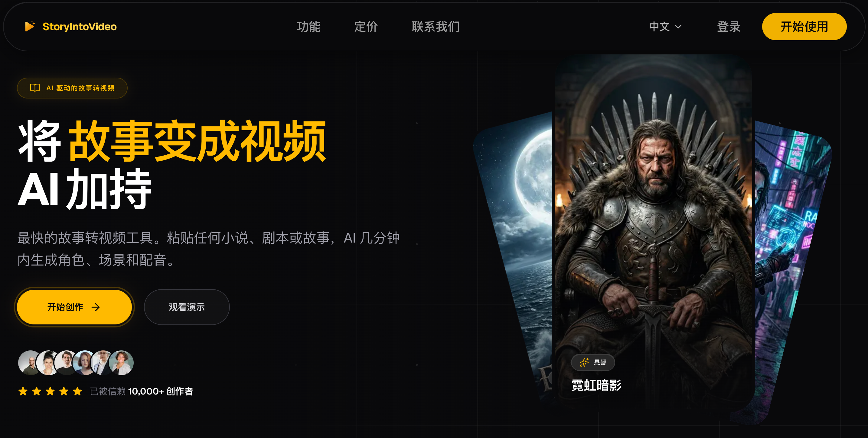868x438 pixels.
Task: Click the chevron next to 中文
Action: click(678, 27)
